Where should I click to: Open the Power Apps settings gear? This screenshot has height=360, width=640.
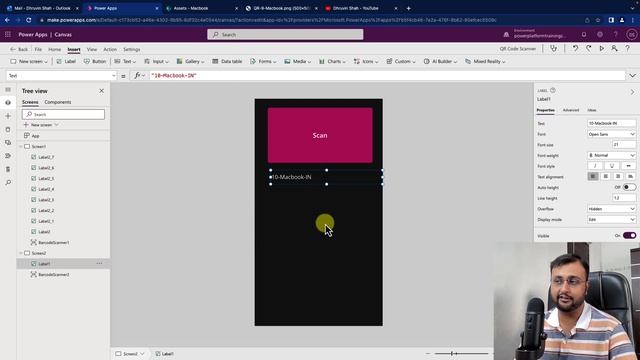click(600, 35)
